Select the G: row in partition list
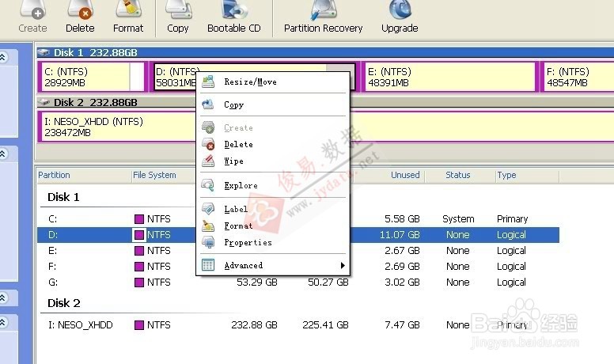614x364 pixels. [298, 282]
